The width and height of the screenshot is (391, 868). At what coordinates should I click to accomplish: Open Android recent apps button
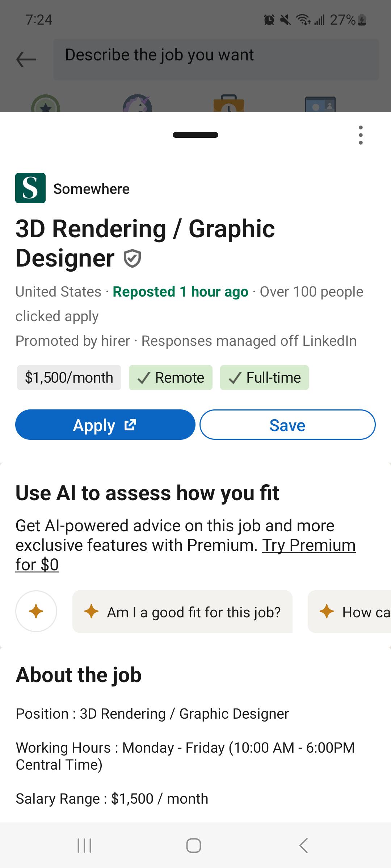(84, 846)
